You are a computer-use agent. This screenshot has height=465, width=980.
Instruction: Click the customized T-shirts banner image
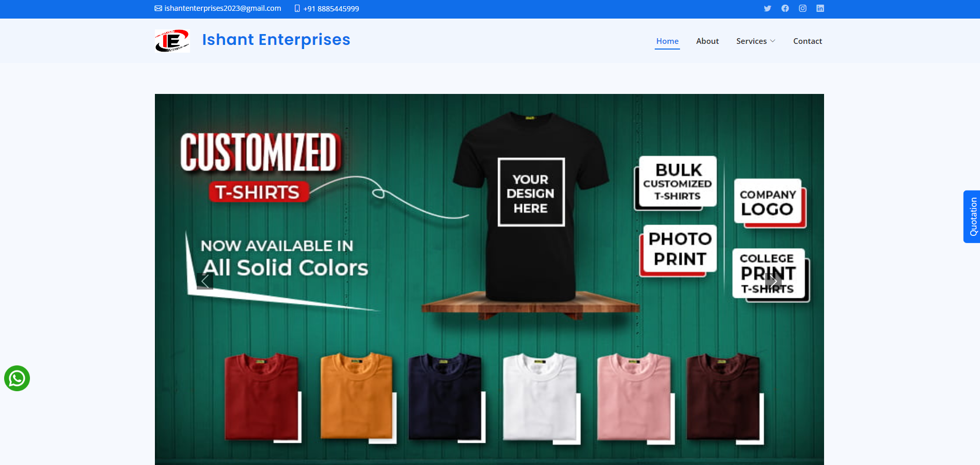[x=489, y=279]
